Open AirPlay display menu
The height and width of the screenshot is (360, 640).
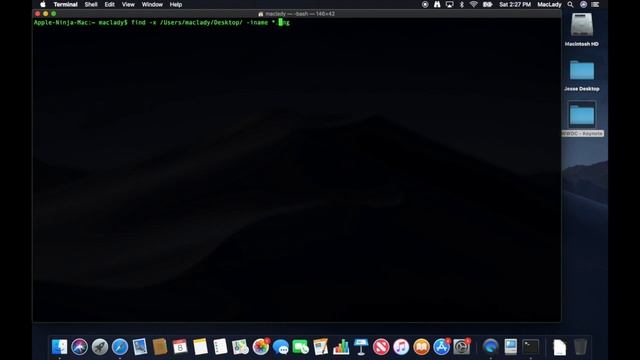pyautogui.click(x=449, y=4)
